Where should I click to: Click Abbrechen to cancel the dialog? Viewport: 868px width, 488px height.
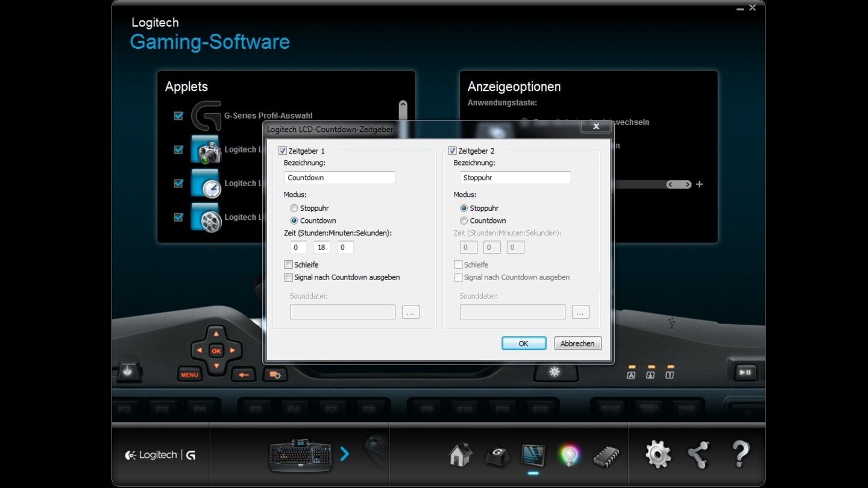pyautogui.click(x=577, y=343)
